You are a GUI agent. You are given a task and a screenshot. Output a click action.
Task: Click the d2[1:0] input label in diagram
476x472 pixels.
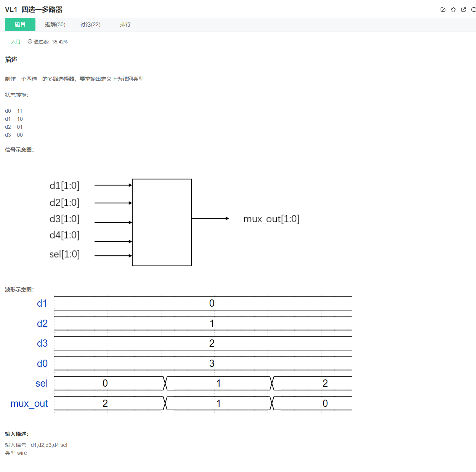64,203
